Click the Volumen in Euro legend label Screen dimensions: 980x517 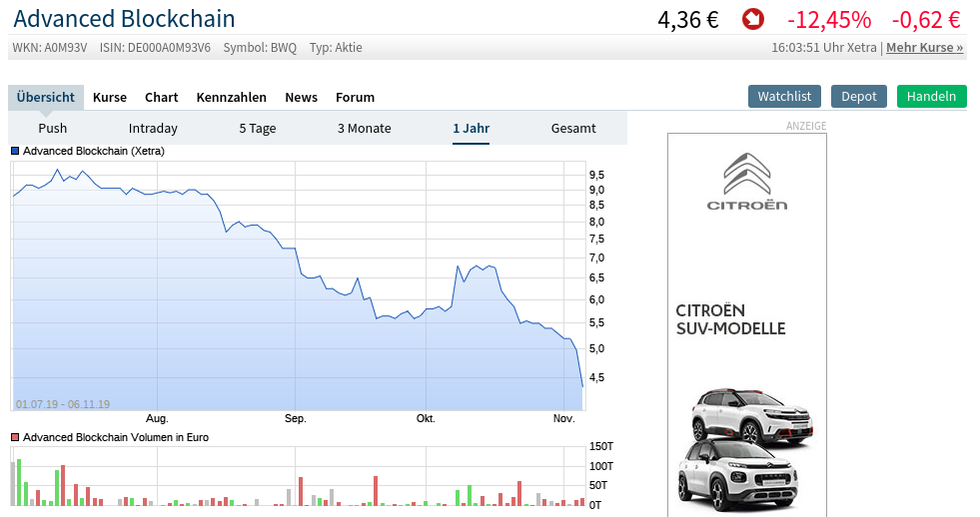[x=116, y=438]
